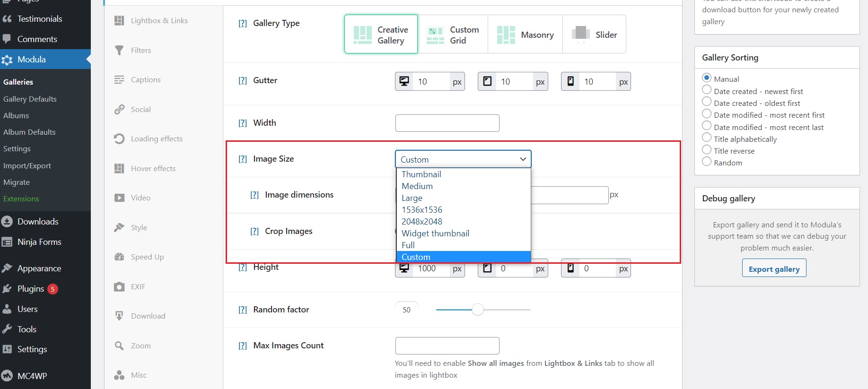Click the Testimonials quote icon in sidebar

pos(7,19)
